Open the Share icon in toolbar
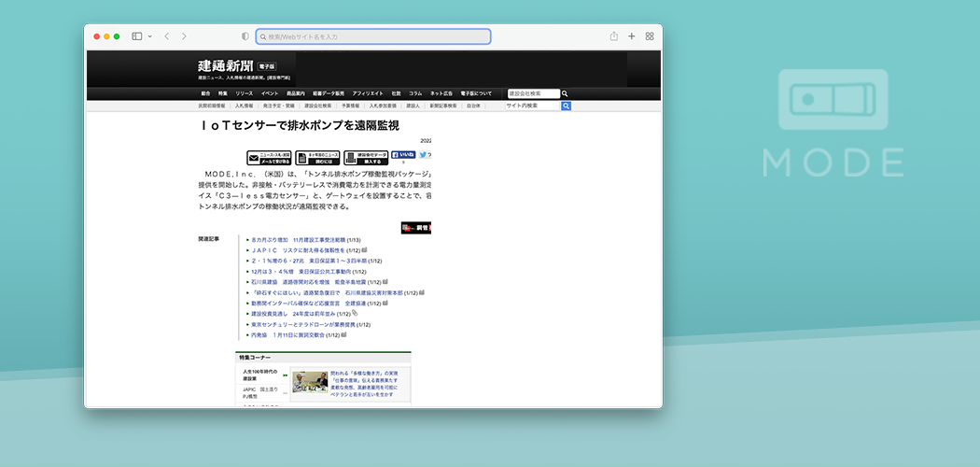Screen dimensions: 980x467 [613, 36]
